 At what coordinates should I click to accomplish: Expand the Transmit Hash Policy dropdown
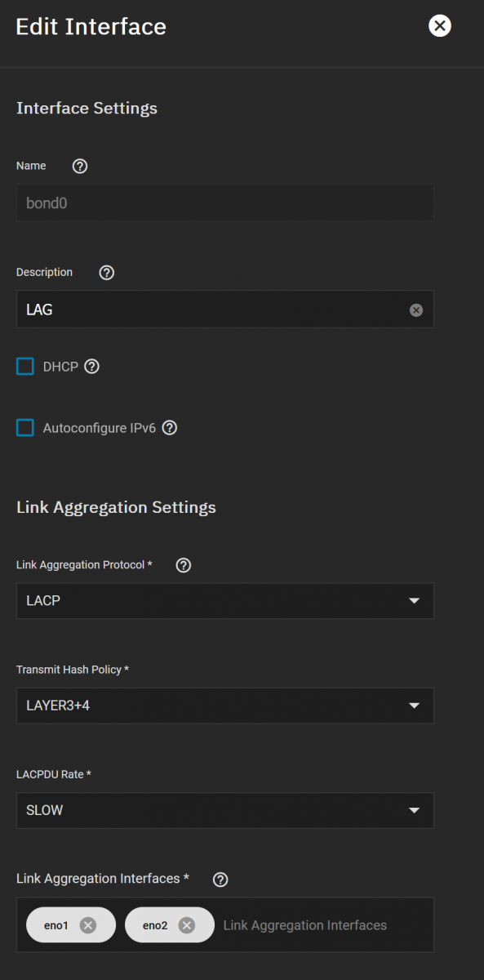pyautogui.click(x=225, y=706)
